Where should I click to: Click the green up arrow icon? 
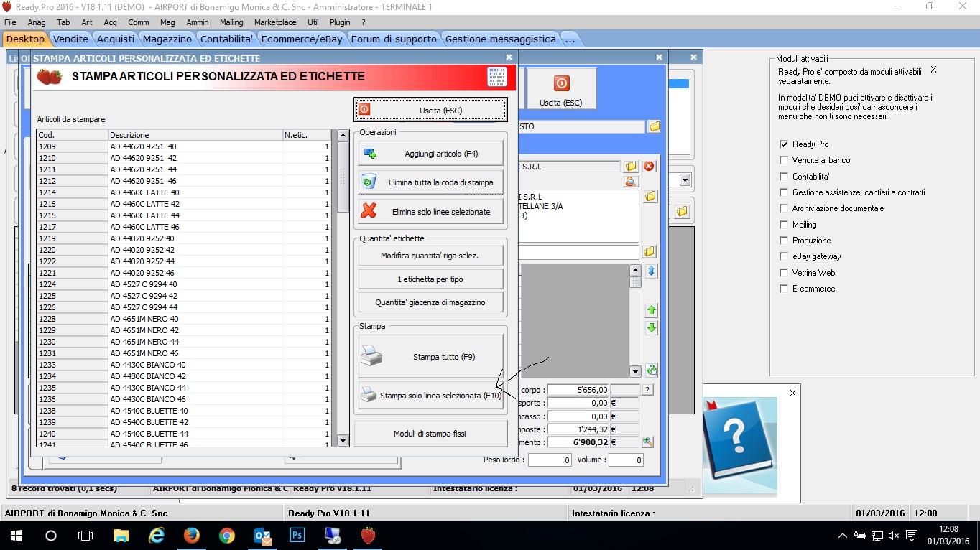652,311
